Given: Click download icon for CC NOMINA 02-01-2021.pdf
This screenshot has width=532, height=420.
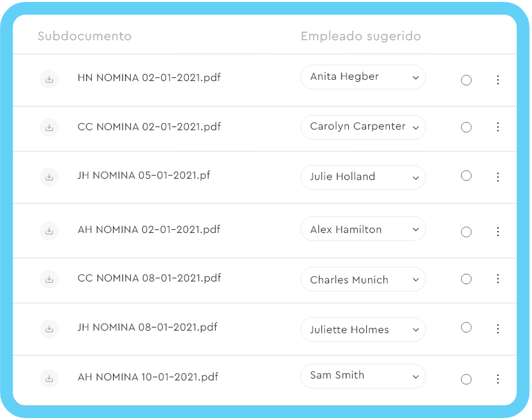Looking at the screenshot, I should pos(49,128).
